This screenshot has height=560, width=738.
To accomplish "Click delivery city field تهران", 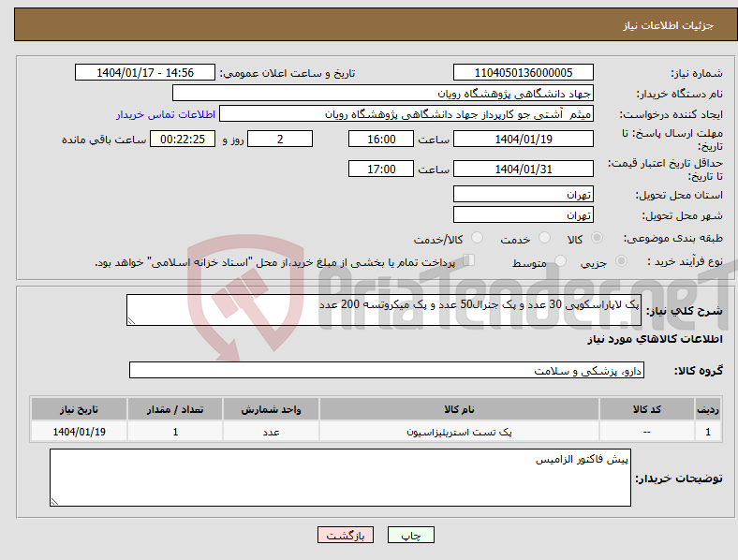I will coord(523,214).
